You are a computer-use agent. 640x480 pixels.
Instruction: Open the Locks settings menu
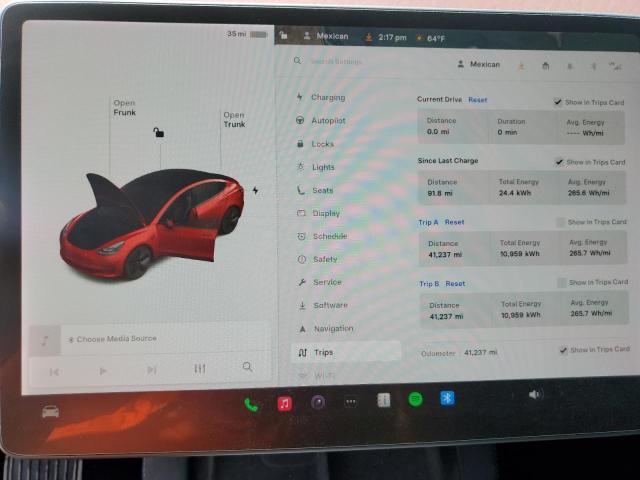(x=315, y=144)
